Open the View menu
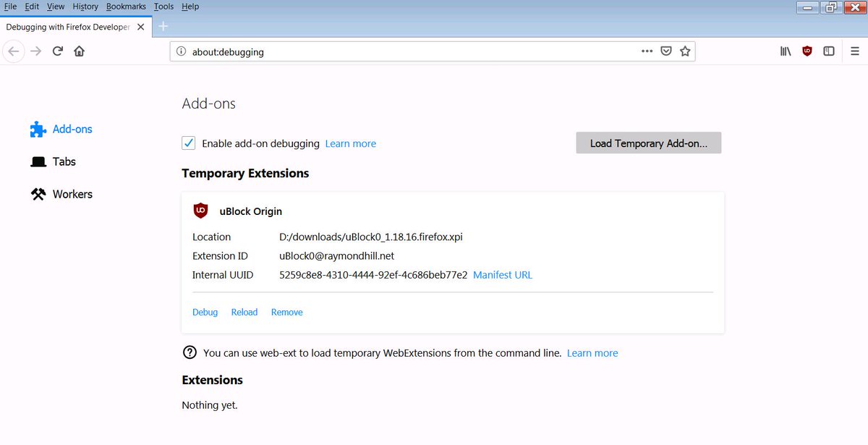Screen dimensions: 868x445 point(56,7)
